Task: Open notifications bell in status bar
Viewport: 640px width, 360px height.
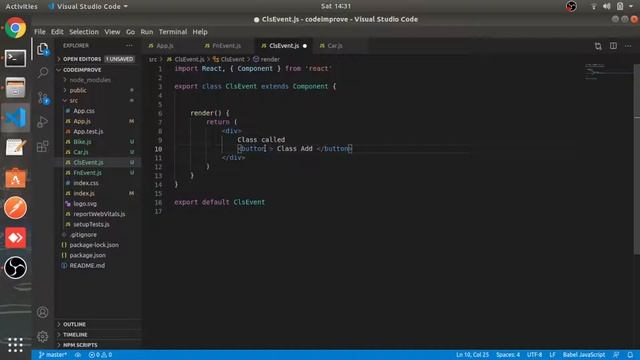Action: click(630, 355)
